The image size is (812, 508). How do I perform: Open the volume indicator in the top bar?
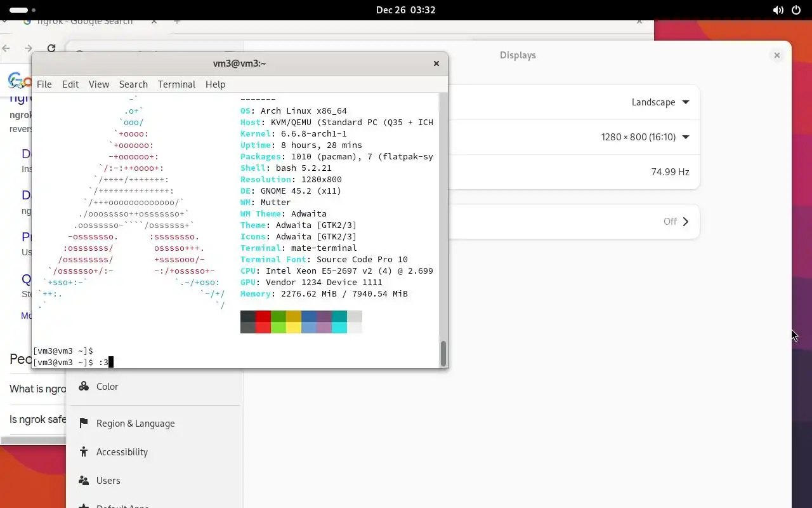(x=778, y=10)
